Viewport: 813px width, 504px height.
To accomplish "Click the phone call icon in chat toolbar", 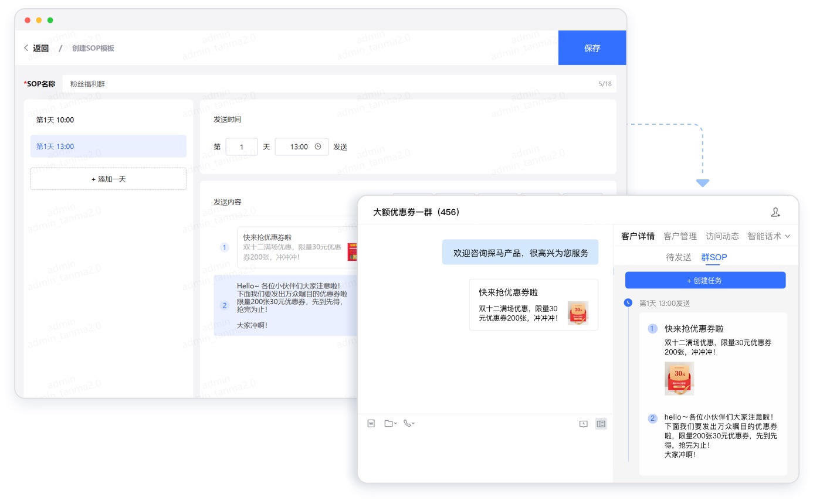I will click(x=408, y=423).
